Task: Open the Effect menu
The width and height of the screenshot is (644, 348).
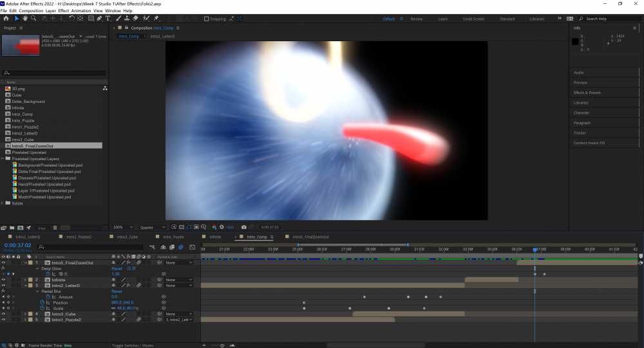Action: tap(64, 11)
